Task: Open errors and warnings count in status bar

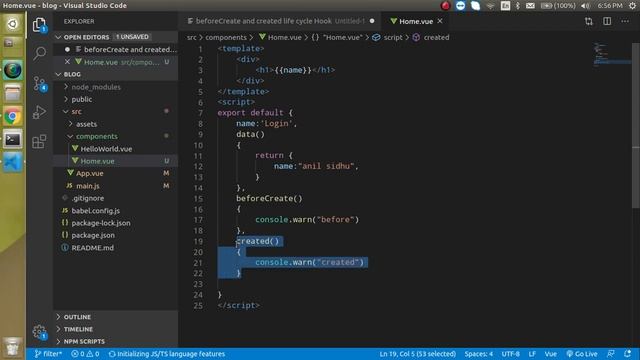Action: pos(85,354)
